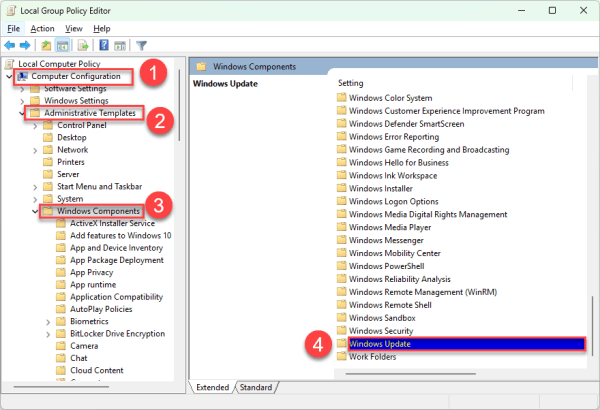The image size is (600, 410).
Task: Click the Up one level folder icon
Action: pos(46,46)
